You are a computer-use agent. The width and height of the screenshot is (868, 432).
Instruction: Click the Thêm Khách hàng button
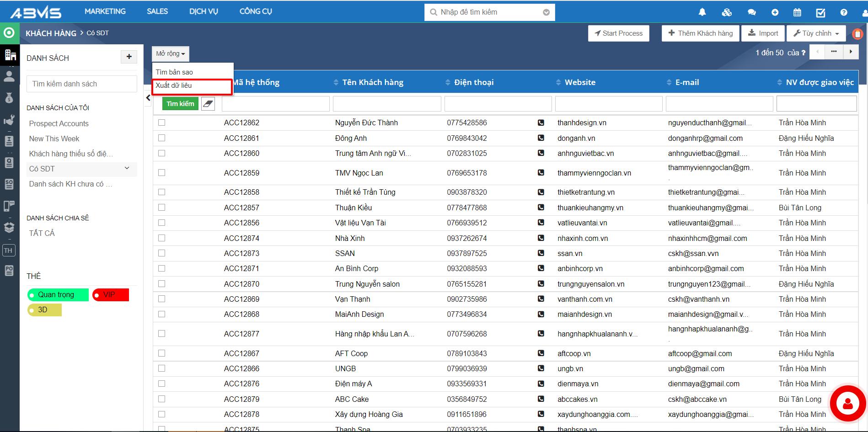click(x=700, y=33)
